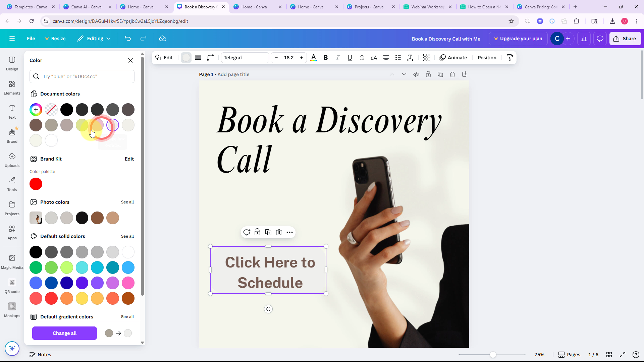Image resolution: width=644 pixels, height=362 pixels.
Task: Open Position panel
Action: tap(487, 58)
